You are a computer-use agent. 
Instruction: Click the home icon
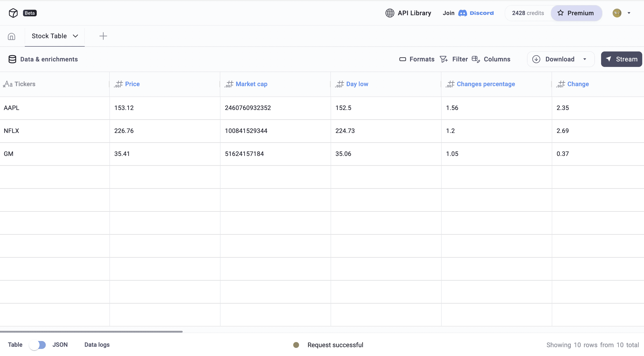11,36
